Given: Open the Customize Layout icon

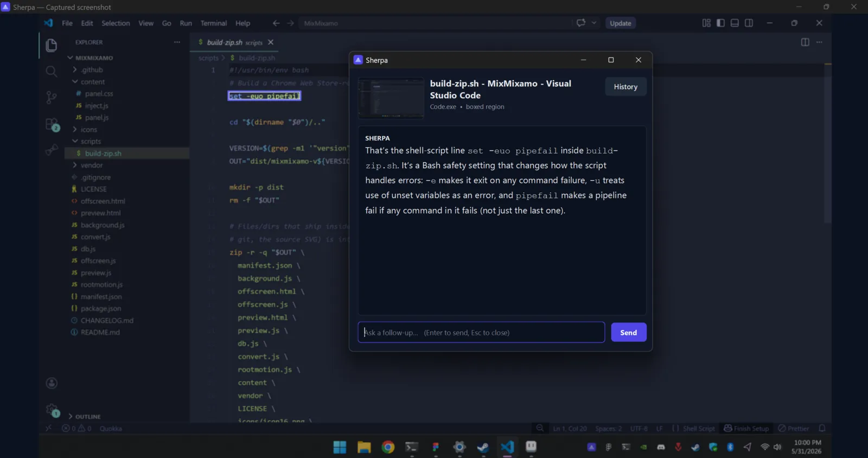Looking at the screenshot, I should pos(706,23).
